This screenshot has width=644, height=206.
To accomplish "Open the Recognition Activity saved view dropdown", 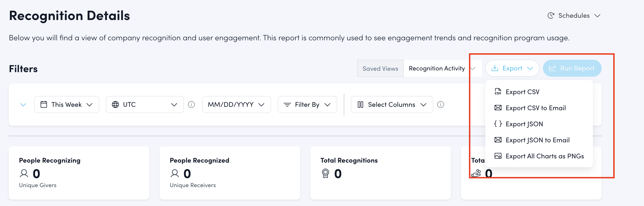I will click(x=442, y=68).
